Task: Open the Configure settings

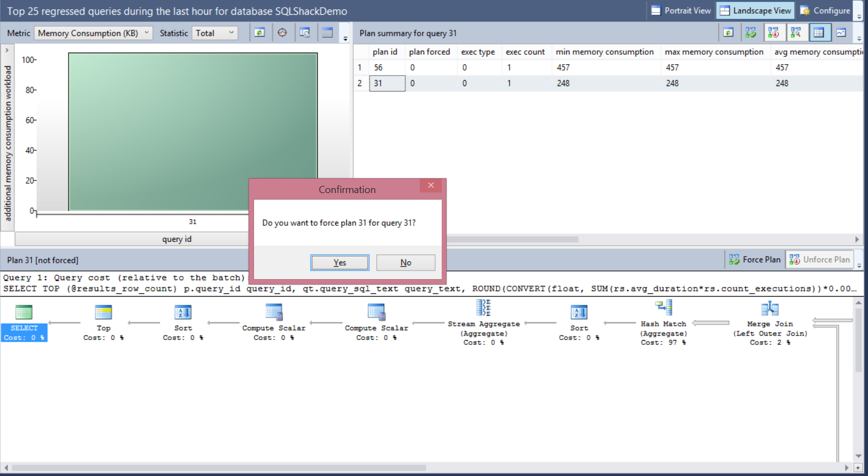Action: point(825,10)
